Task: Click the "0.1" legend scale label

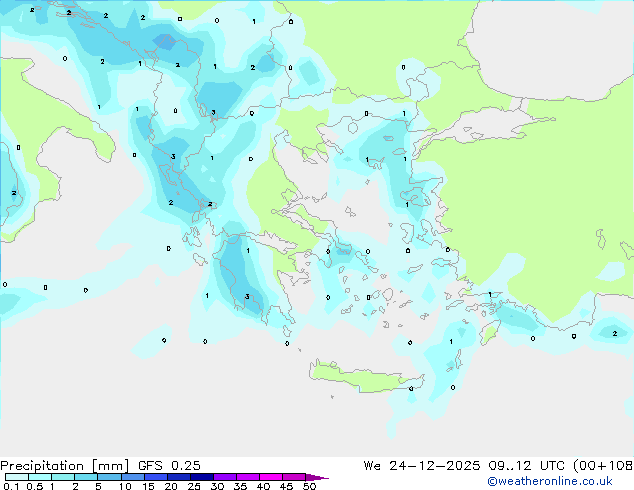Action: pos(11,486)
